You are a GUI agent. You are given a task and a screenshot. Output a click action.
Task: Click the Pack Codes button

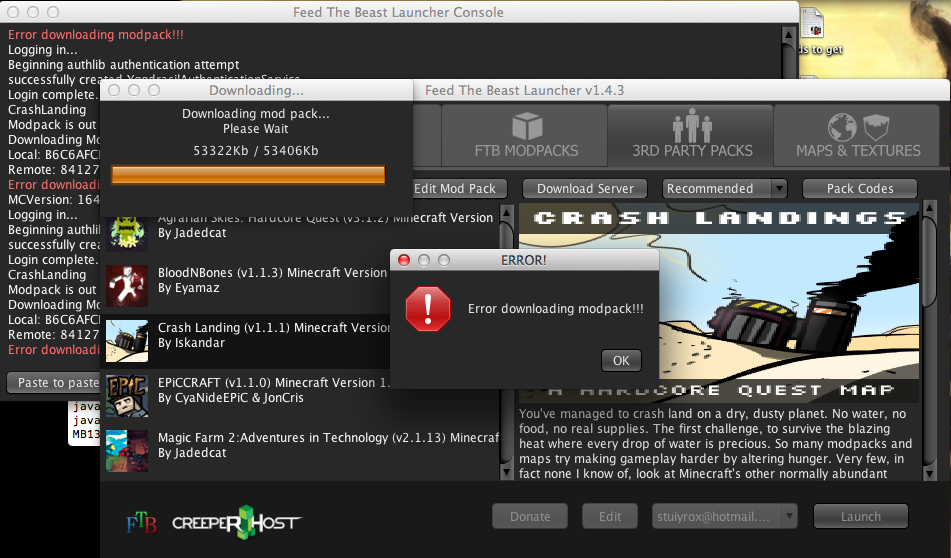[859, 188]
